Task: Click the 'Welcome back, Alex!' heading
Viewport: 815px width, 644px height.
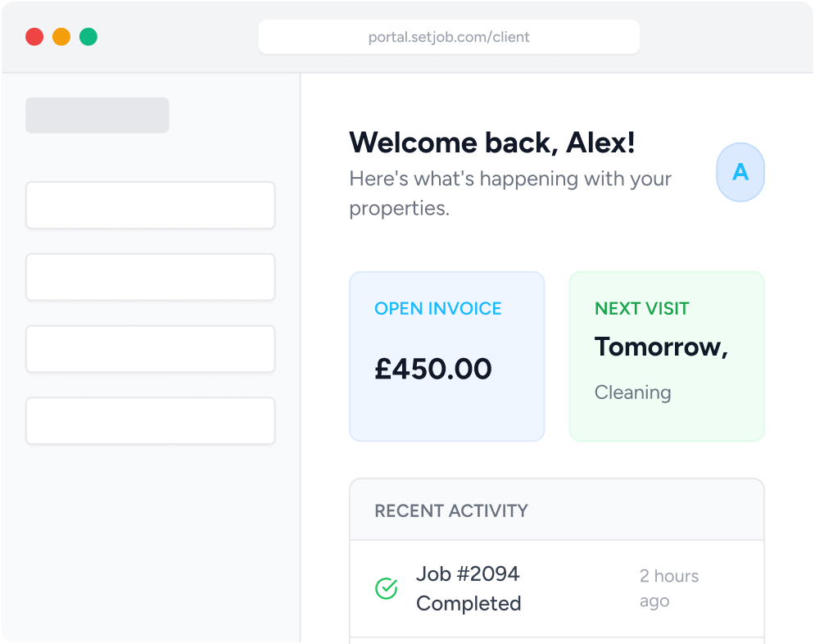Action: point(491,143)
